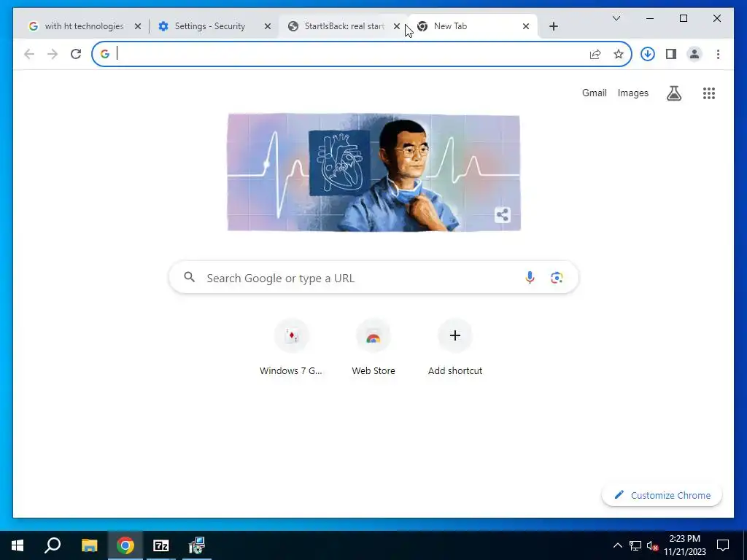Open the network status tray icon

point(635,545)
